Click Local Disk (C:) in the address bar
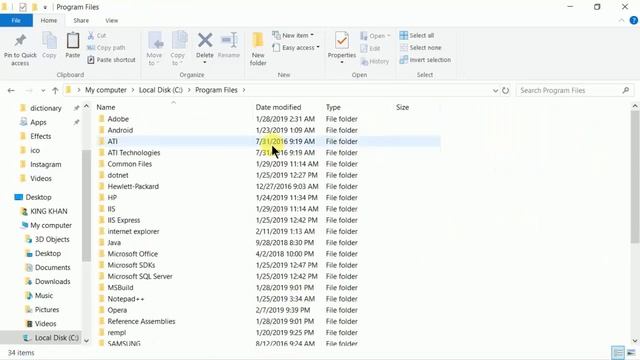The width and height of the screenshot is (640, 360). 160,90
